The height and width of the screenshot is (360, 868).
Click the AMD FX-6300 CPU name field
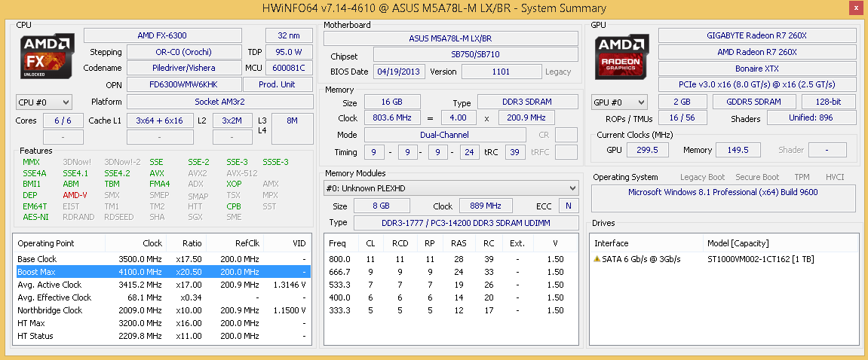click(162, 35)
